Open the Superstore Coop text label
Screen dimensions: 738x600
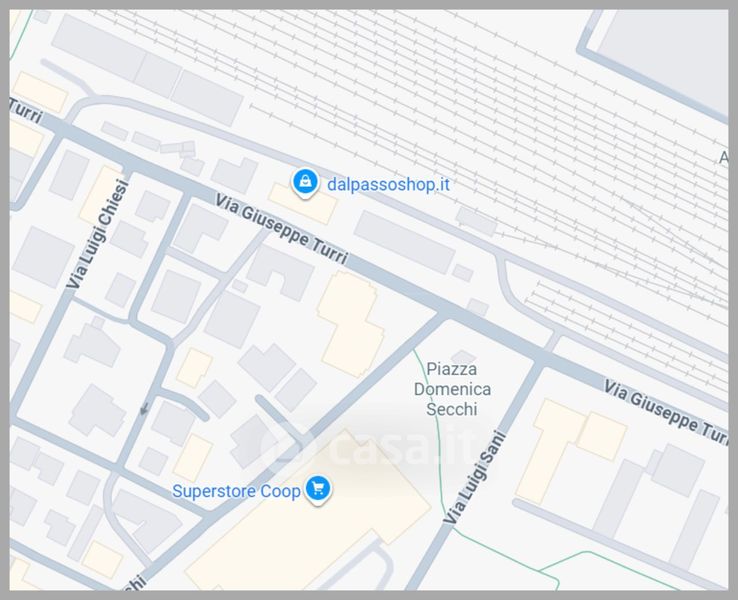tap(236, 491)
